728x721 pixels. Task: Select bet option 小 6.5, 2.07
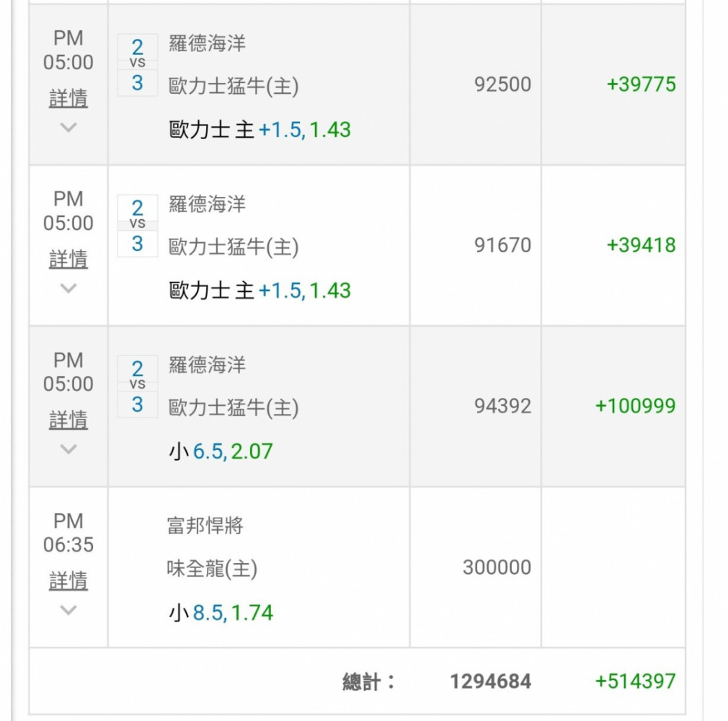(x=221, y=452)
